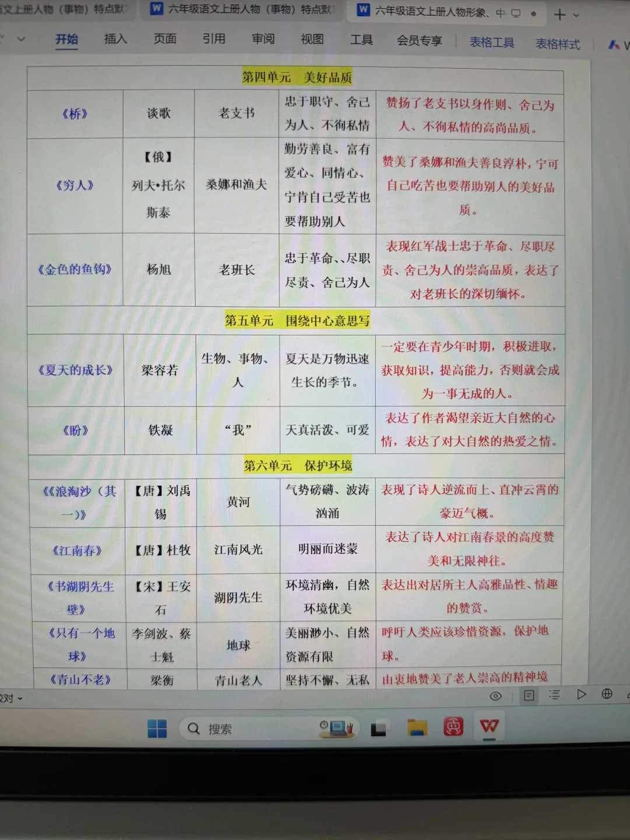Click the heading 第五单元 围绕中心意思写
The image size is (630, 840).
tap(297, 320)
